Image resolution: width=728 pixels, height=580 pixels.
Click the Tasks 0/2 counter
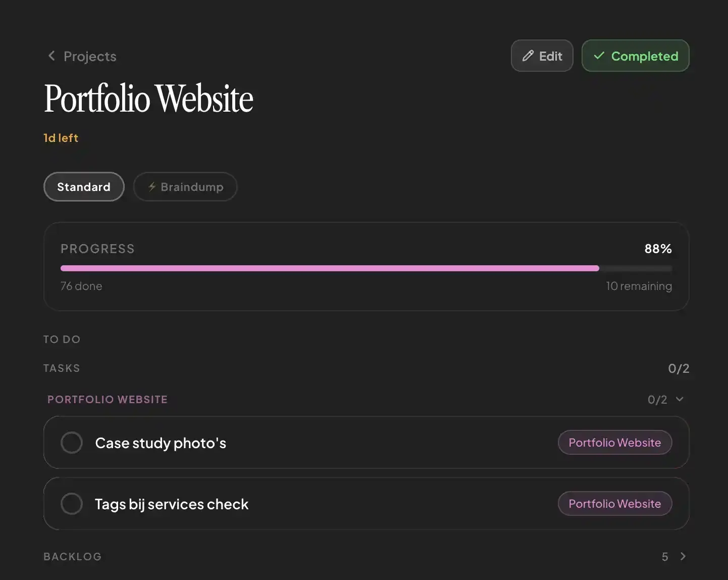coord(679,368)
